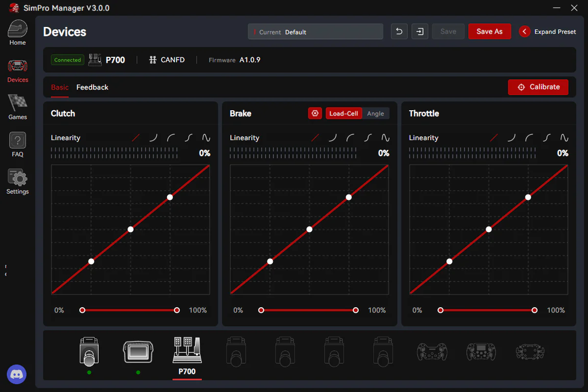Select S-curve linearity for Clutch

tap(188, 138)
